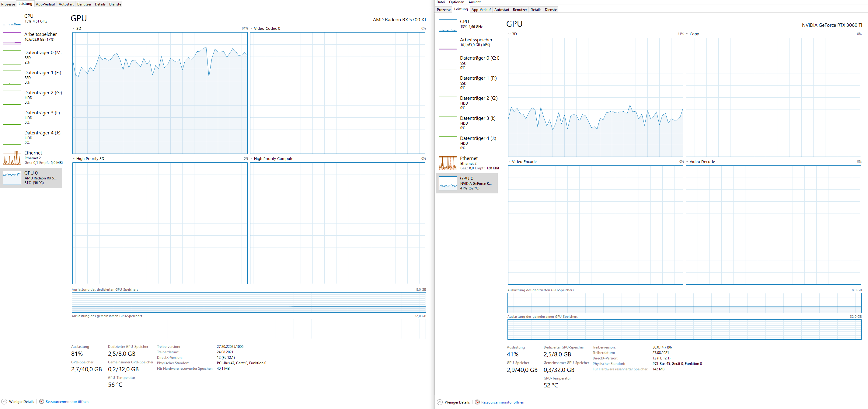Switch to Prozesse tab in left window
The width and height of the screenshot is (868, 409).
(8, 4)
